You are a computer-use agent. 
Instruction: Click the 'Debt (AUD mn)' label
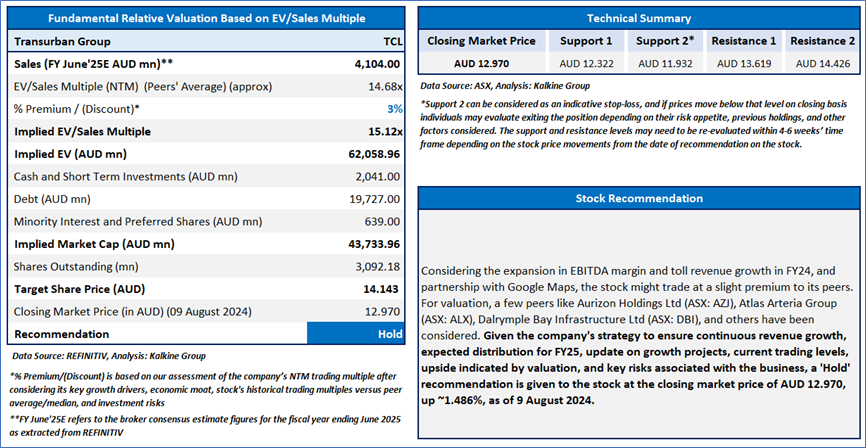click(x=52, y=199)
